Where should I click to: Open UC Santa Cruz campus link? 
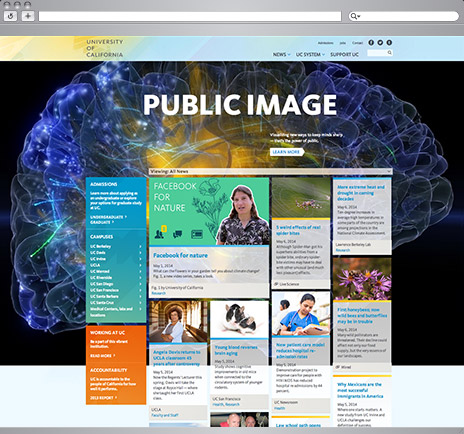coord(102,303)
